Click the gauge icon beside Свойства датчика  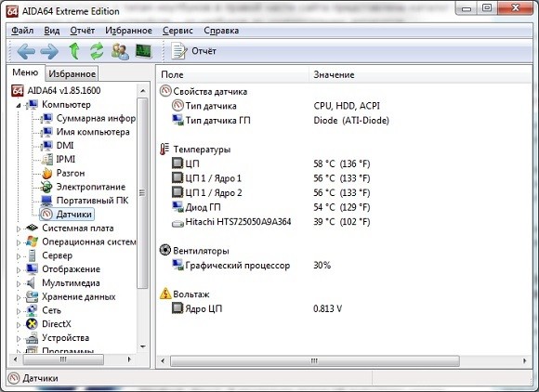click(165, 91)
